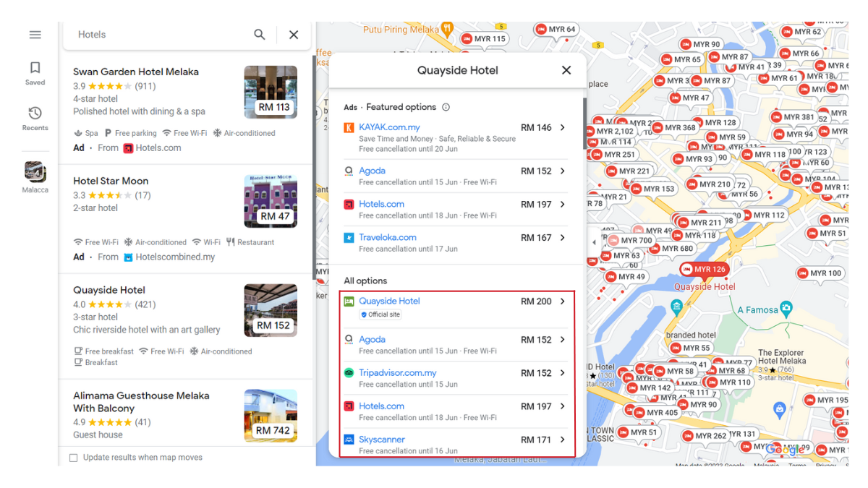Click the Featured options info icon
This screenshot has width=868, height=488.
coord(446,107)
